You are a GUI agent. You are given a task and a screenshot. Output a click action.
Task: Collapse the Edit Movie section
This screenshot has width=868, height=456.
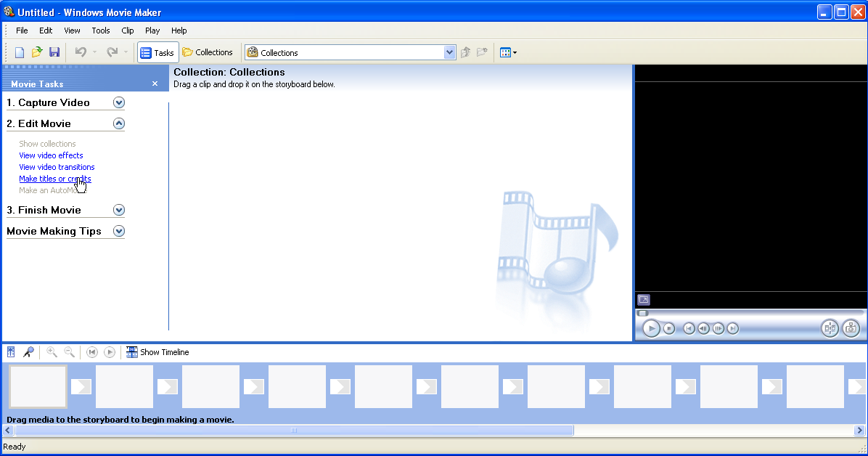coord(119,123)
